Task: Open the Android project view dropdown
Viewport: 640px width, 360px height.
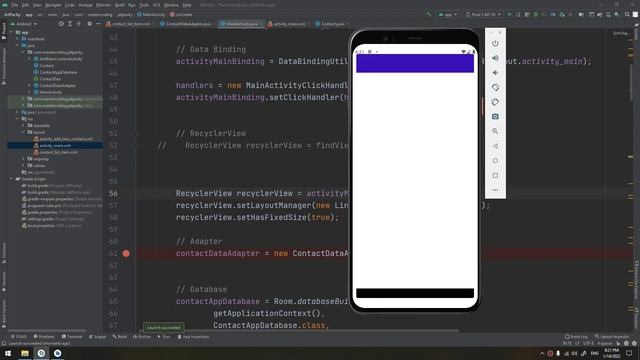Action: [26, 24]
